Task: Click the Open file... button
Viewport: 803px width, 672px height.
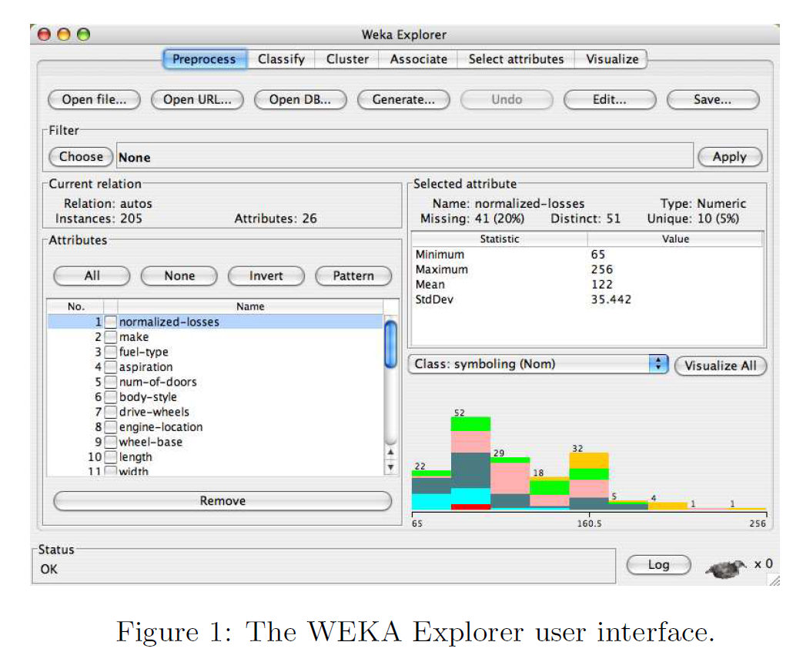Action: pyautogui.click(x=94, y=99)
